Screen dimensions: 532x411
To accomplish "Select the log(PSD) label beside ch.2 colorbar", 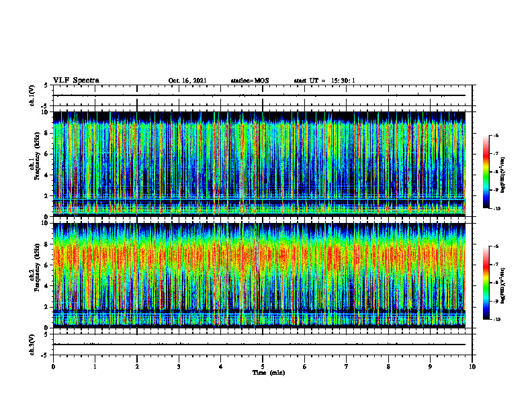I will click(x=503, y=285).
